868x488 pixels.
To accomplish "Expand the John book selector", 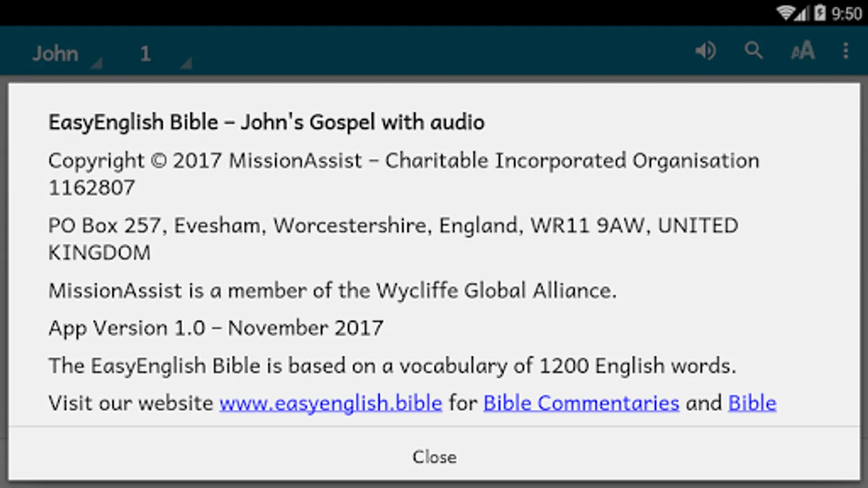I will coord(65,54).
